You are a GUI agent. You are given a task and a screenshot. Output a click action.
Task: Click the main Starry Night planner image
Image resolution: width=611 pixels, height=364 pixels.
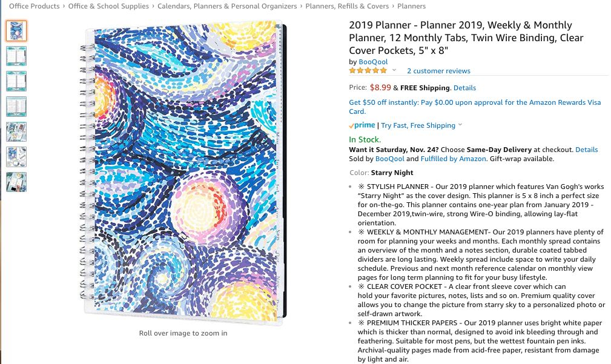coord(183,171)
